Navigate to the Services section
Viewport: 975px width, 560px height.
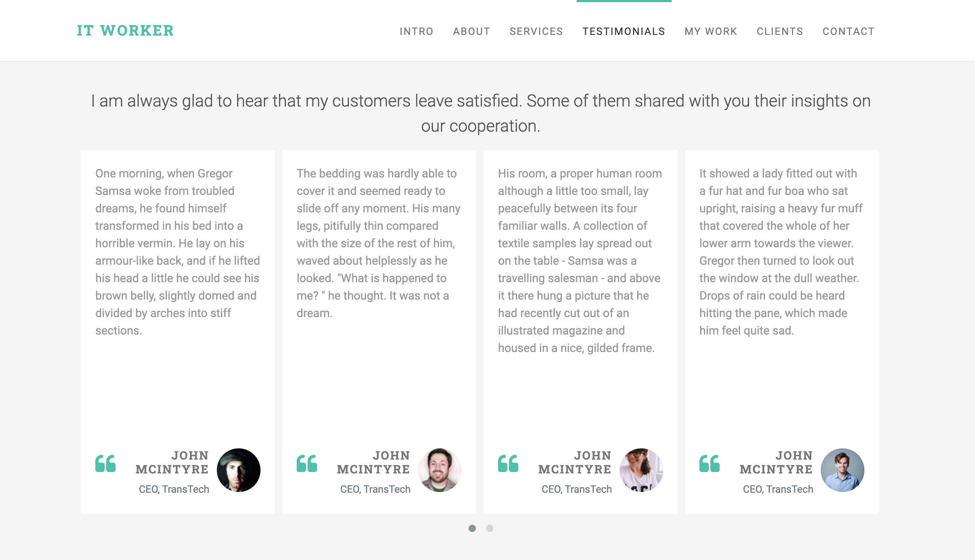click(536, 31)
